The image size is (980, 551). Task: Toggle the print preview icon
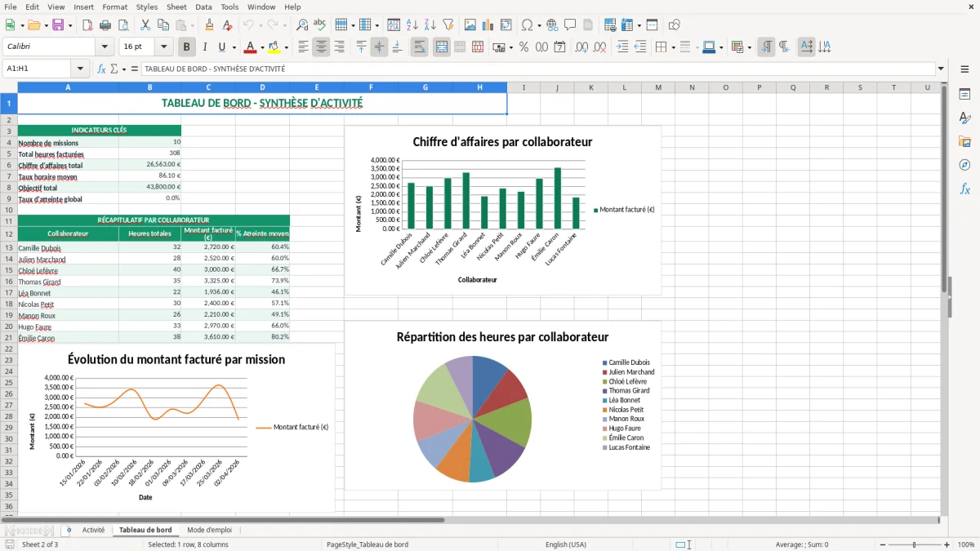coord(122,25)
